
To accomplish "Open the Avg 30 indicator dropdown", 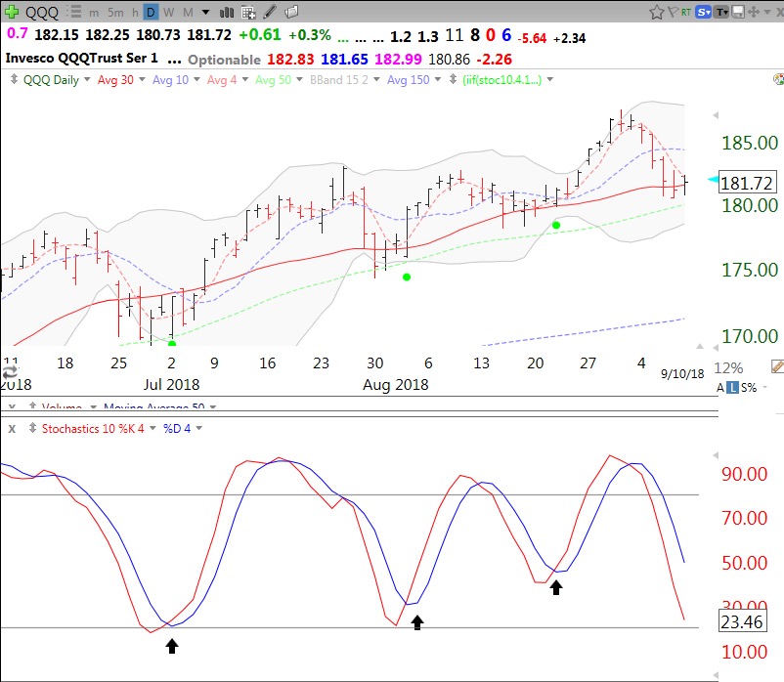I will [142, 79].
